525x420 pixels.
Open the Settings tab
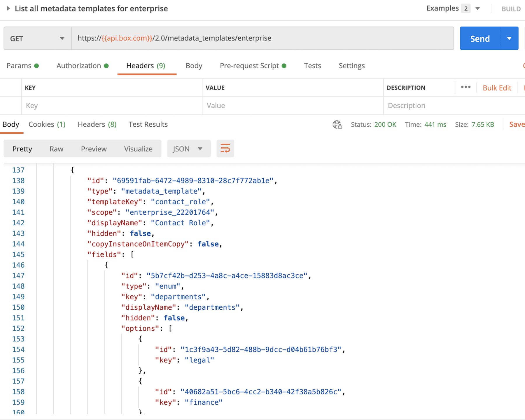[351, 66]
